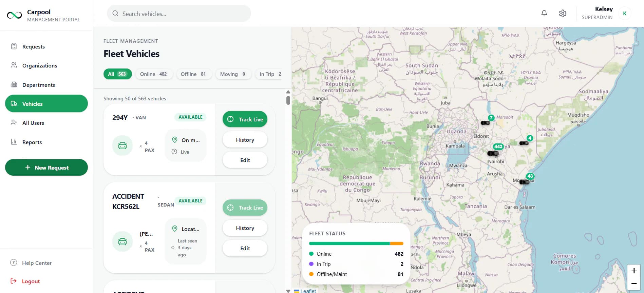
Task: Click the vehicle list scrollbar thumb
Action: pos(288,100)
